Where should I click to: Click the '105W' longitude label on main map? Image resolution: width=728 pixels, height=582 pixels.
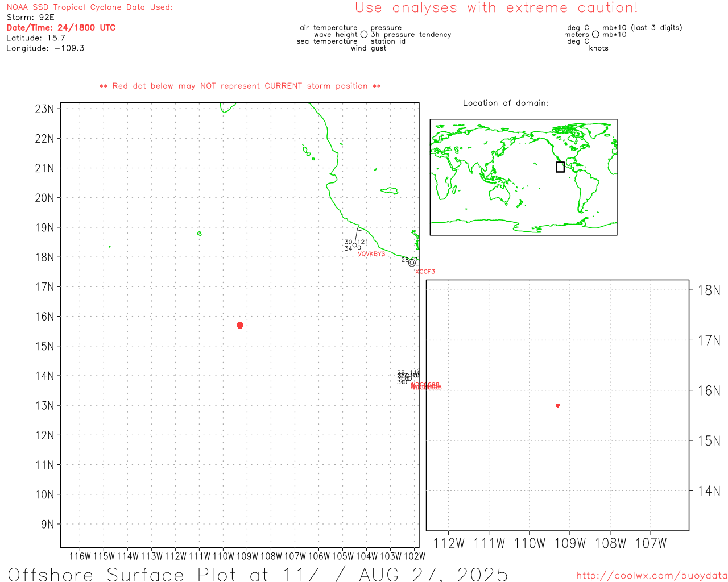click(x=342, y=556)
